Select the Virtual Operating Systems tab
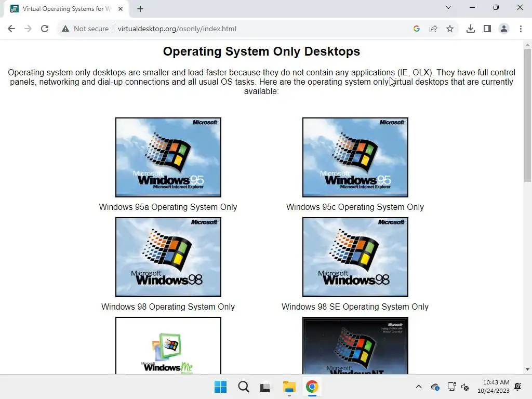 tap(66, 9)
